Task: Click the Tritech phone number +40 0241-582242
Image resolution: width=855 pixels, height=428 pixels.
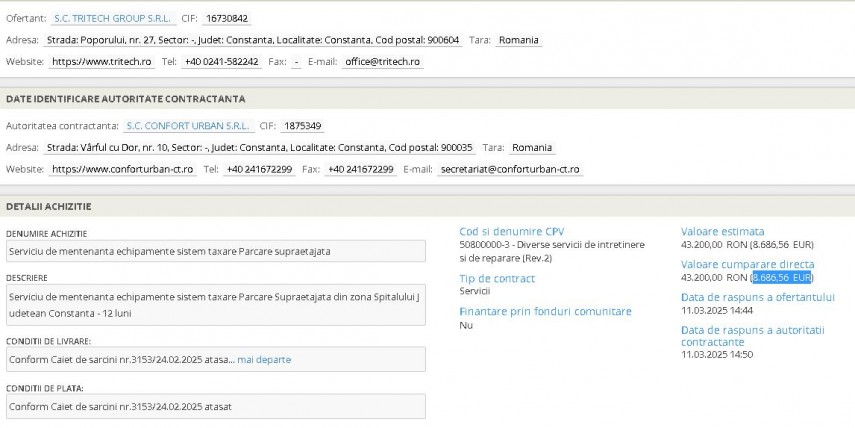Action: (222, 61)
